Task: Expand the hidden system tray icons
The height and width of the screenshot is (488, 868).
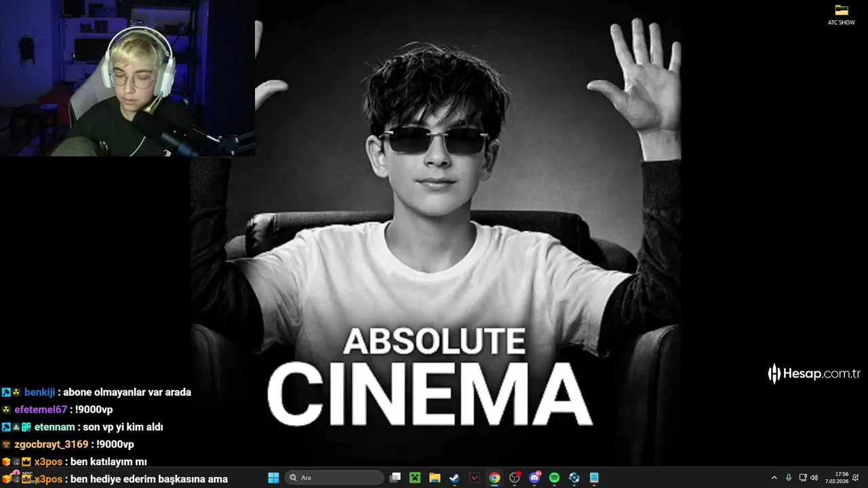Action: [774, 478]
